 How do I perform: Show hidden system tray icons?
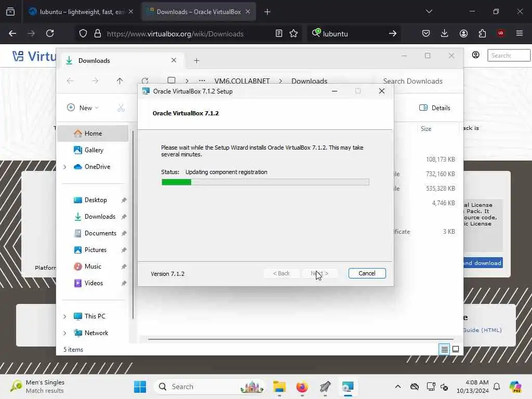(x=398, y=387)
